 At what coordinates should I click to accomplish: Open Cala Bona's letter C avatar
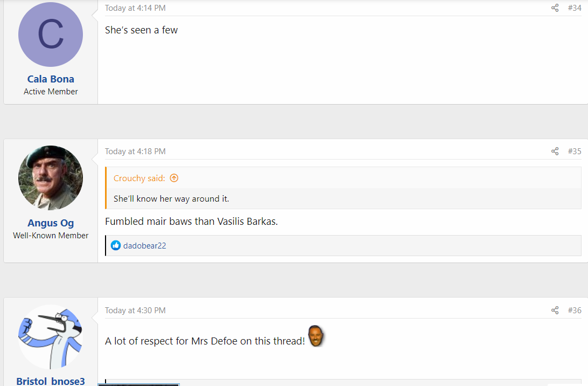(51, 35)
